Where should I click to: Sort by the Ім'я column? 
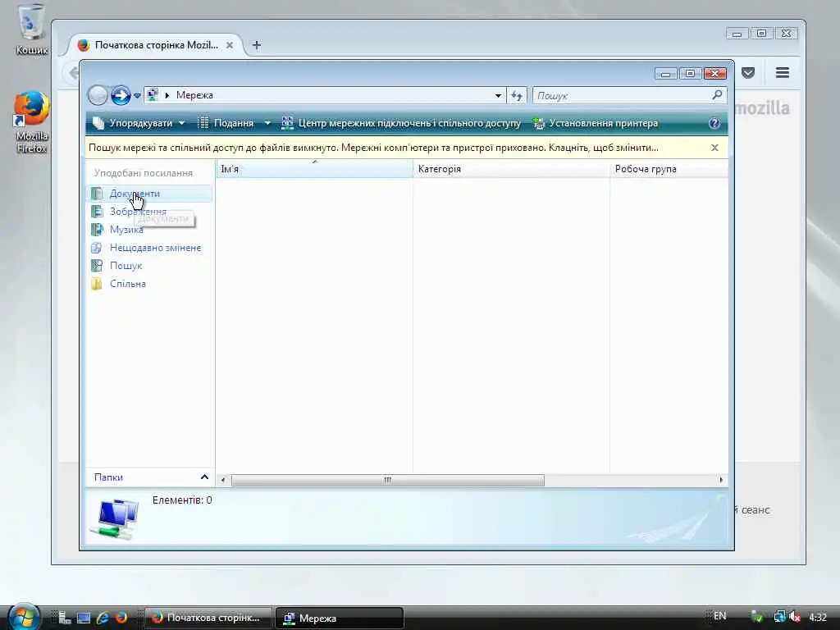click(314, 169)
